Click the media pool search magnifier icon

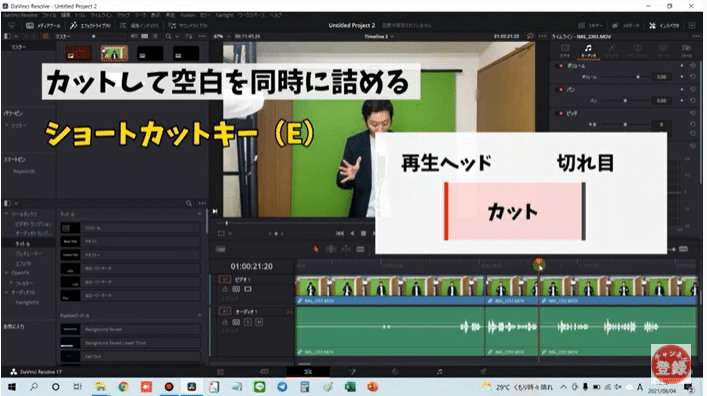tap(168, 36)
